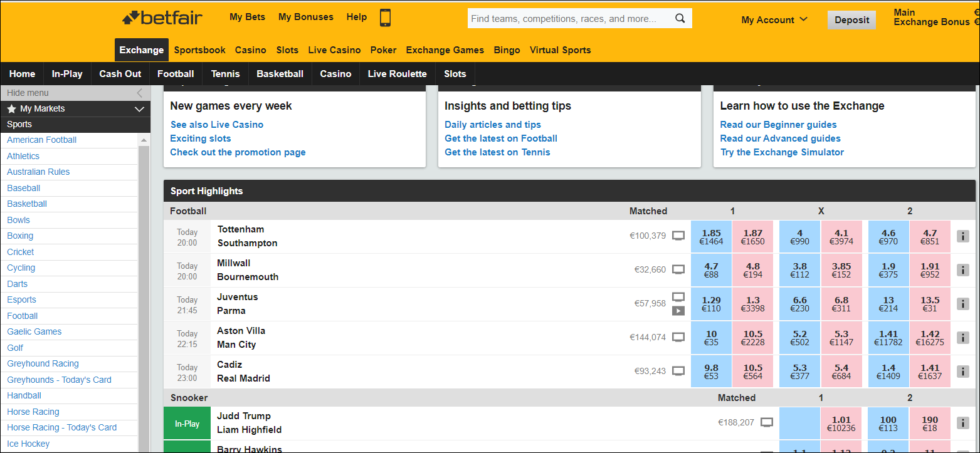This screenshot has width=980, height=453.
Task: Switch to the Exchange tab
Action: click(142, 50)
